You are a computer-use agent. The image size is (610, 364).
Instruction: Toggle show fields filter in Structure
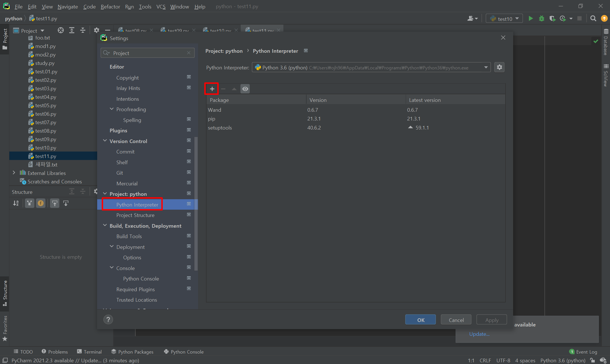41,203
